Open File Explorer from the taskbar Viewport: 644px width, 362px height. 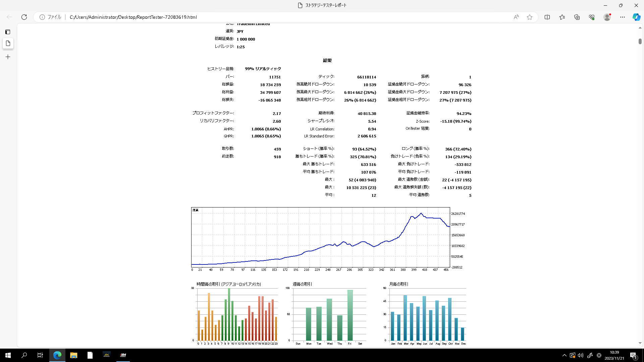tap(73, 355)
